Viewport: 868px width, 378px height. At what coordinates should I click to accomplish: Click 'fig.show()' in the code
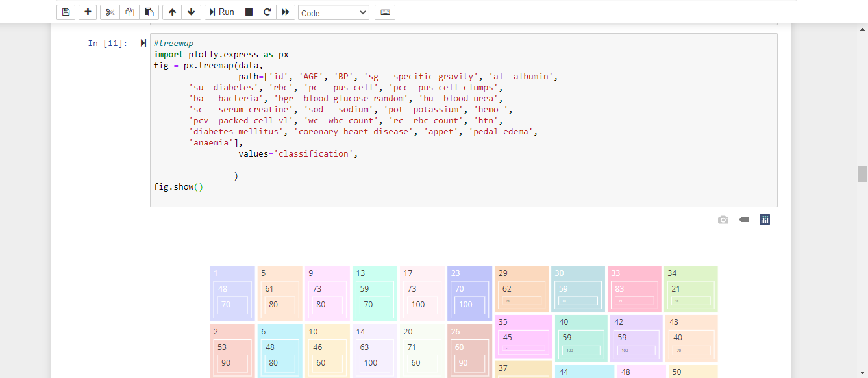pyautogui.click(x=179, y=187)
